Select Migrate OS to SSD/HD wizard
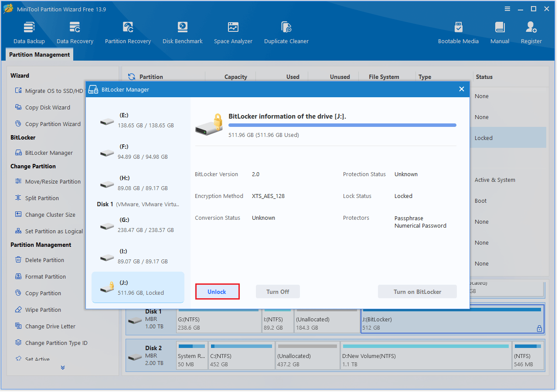 49,91
